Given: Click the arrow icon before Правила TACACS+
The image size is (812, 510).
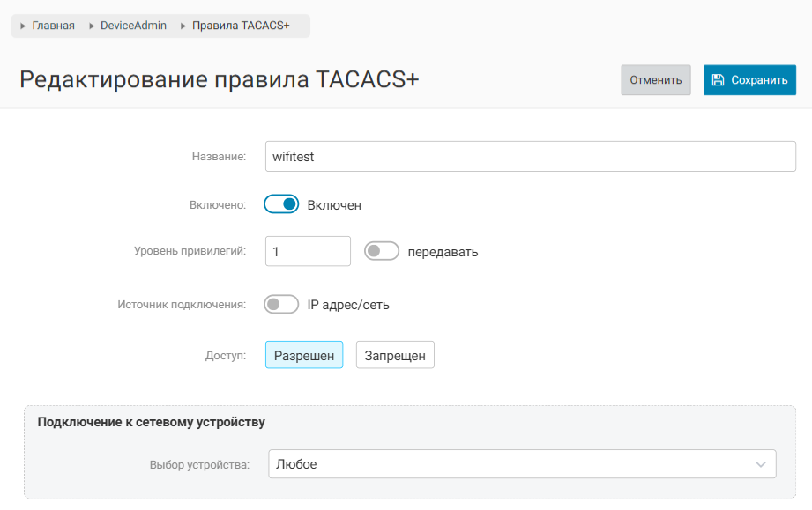Looking at the screenshot, I should tap(183, 26).
